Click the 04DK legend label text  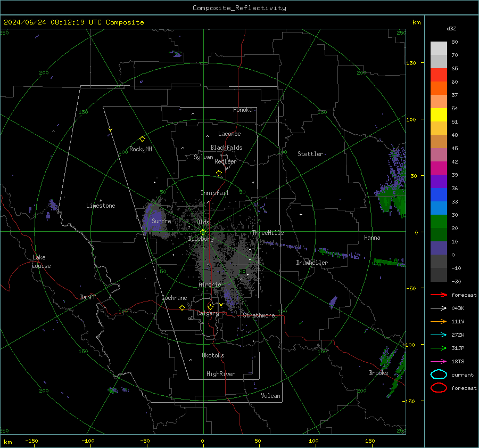coord(458,308)
